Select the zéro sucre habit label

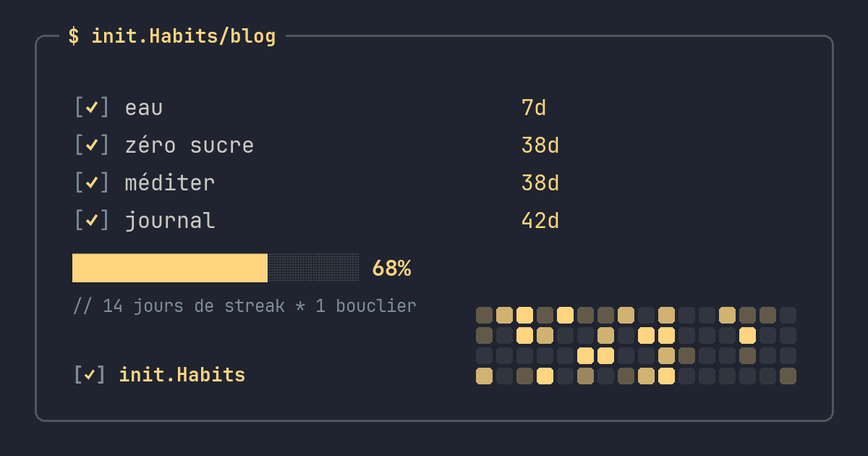[190, 145]
